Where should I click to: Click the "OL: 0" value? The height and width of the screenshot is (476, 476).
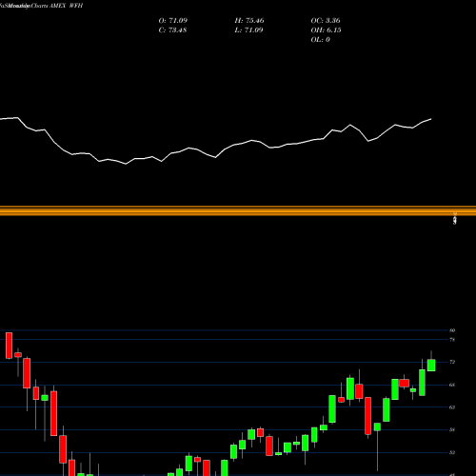coord(321,40)
